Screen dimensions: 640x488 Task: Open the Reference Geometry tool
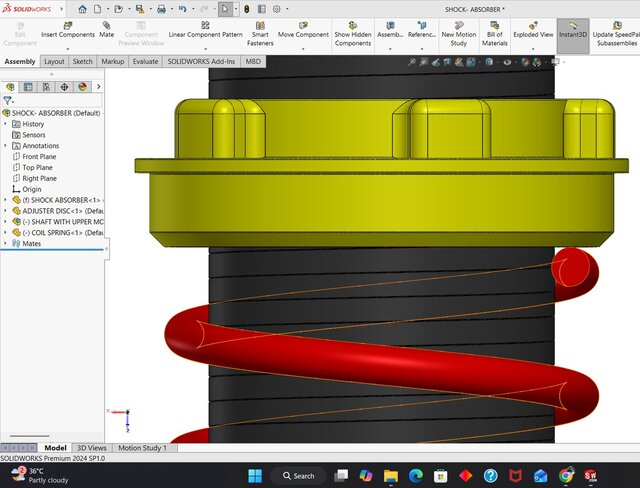pos(422,30)
